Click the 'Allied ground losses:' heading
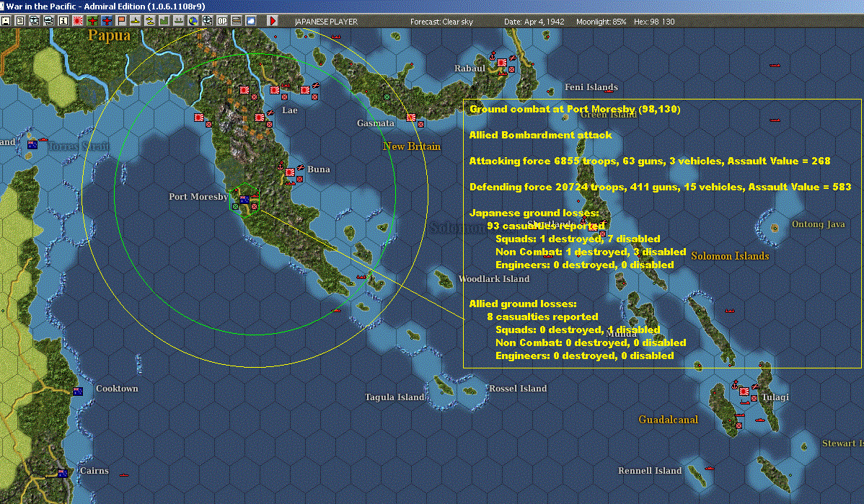The width and height of the screenshot is (864, 504). click(x=523, y=304)
